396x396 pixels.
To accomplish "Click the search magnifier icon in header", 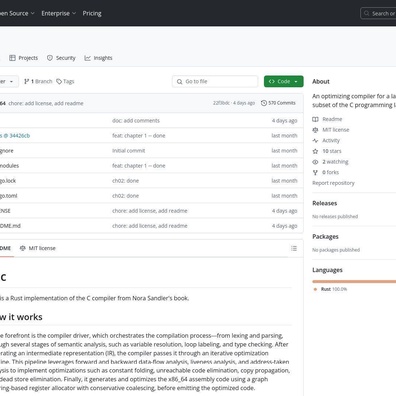I will pyautogui.click(x=367, y=13).
